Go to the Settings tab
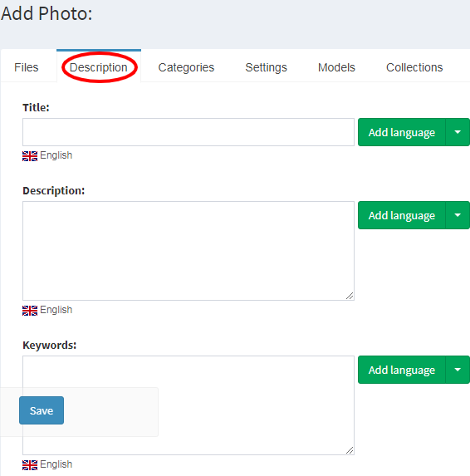 [x=266, y=67]
